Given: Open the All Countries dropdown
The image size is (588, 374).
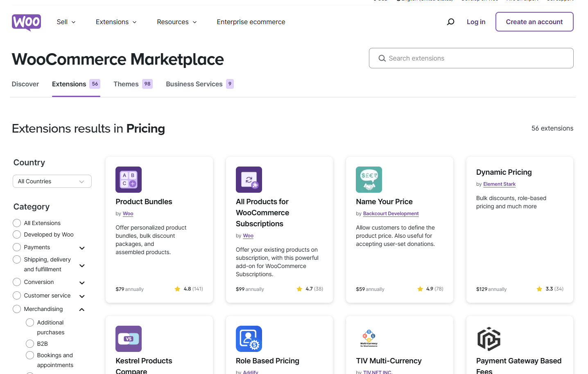Looking at the screenshot, I should [52, 181].
